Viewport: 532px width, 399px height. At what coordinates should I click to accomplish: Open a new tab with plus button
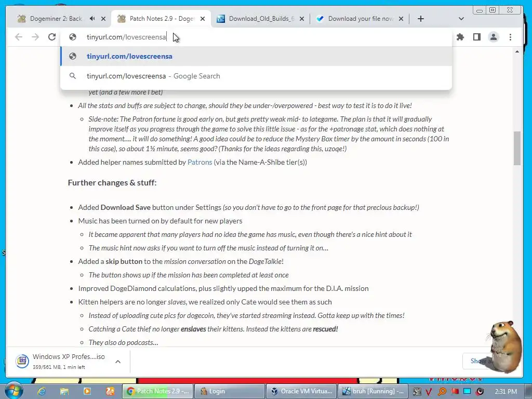click(x=421, y=19)
